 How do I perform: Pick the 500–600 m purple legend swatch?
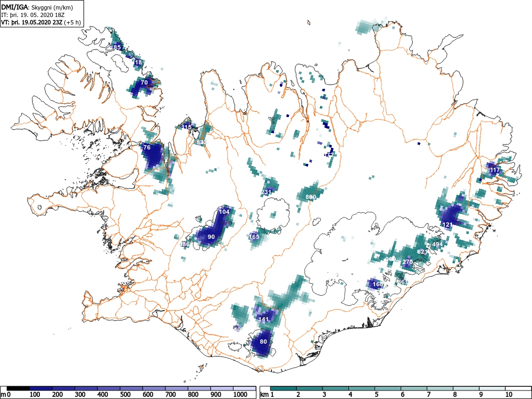pyautogui.click(x=131, y=388)
